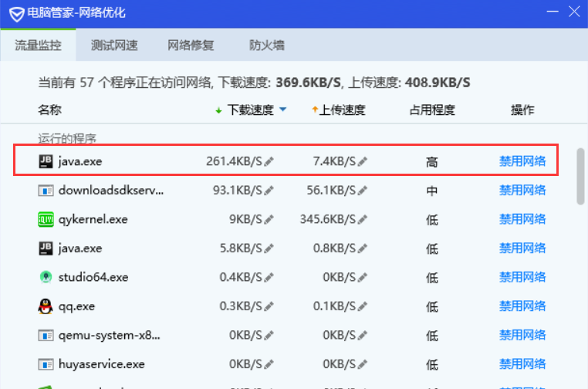Click the huyaservice.exe program icon
The height and width of the screenshot is (389, 588).
(x=46, y=364)
